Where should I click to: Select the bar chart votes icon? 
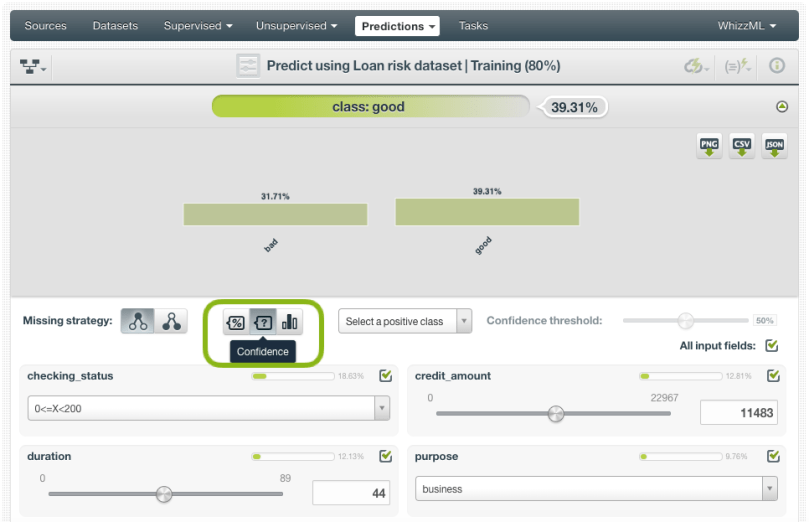[290, 322]
